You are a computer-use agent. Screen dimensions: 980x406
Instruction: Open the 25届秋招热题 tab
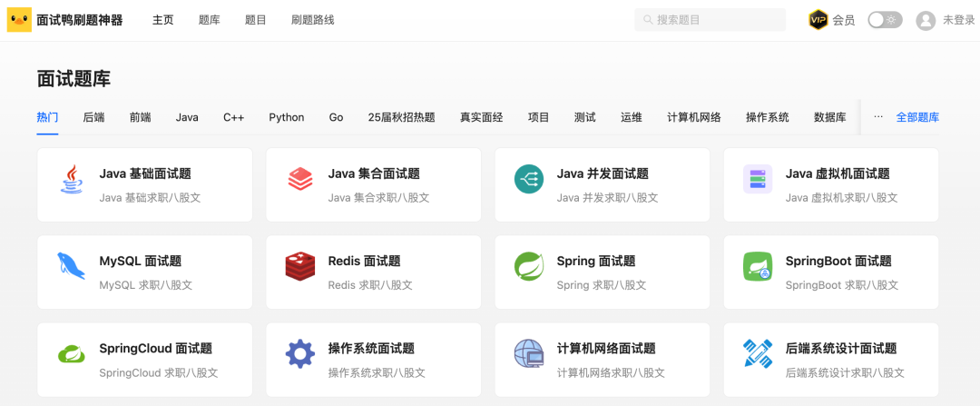401,117
